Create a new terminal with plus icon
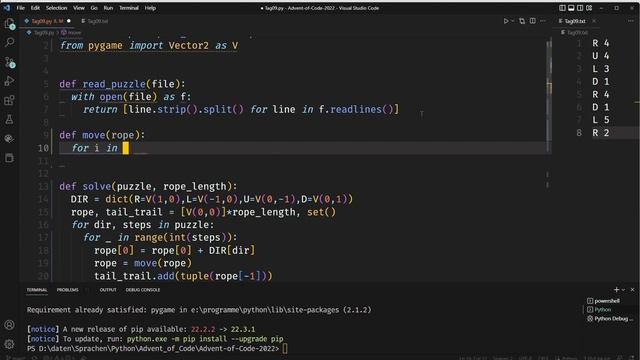Image resolution: width=640 pixels, height=360 pixels. click(616, 289)
